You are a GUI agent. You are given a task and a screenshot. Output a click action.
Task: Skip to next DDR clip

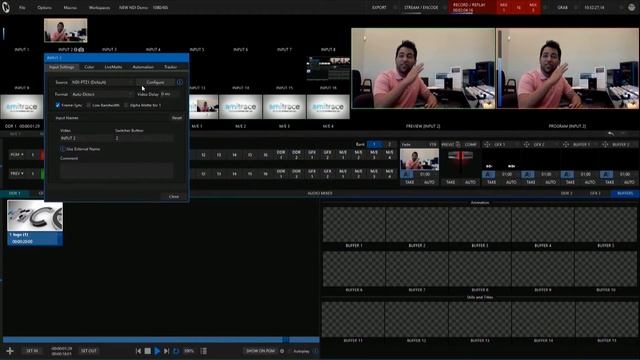167,351
